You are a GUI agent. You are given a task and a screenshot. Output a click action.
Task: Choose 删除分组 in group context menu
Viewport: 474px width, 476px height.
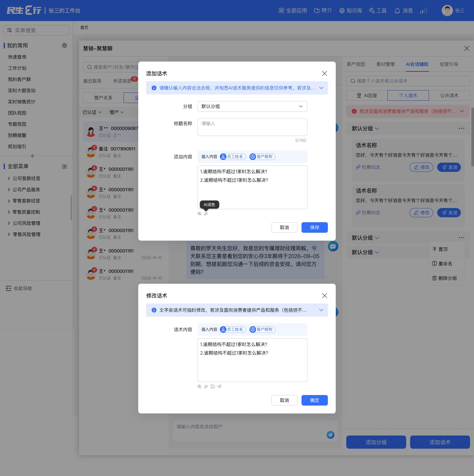coord(447,278)
